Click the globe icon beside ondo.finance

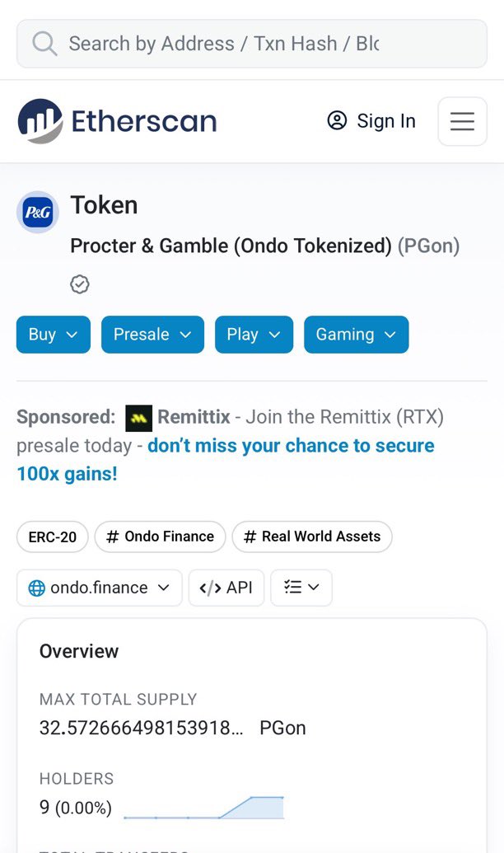tap(36, 588)
